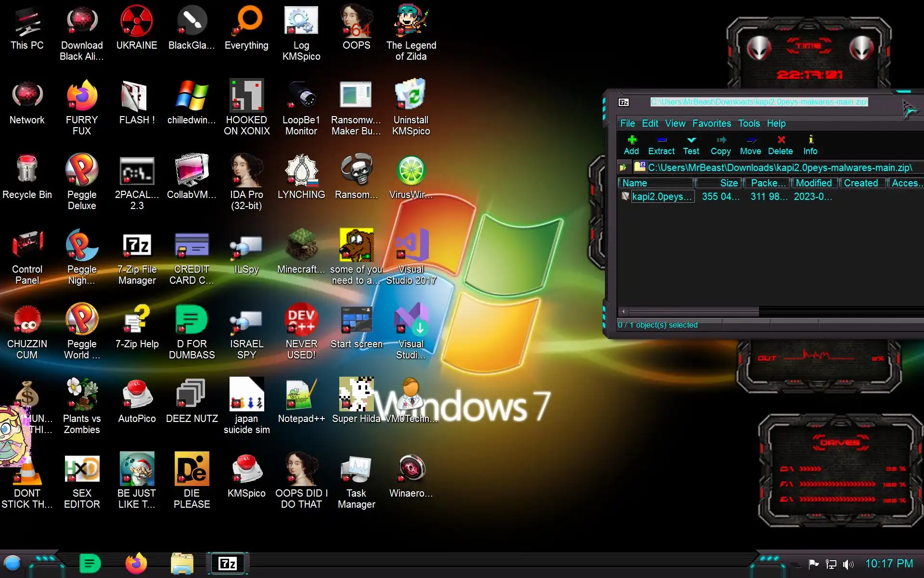Sort list by the Name column header

(655, 183)
